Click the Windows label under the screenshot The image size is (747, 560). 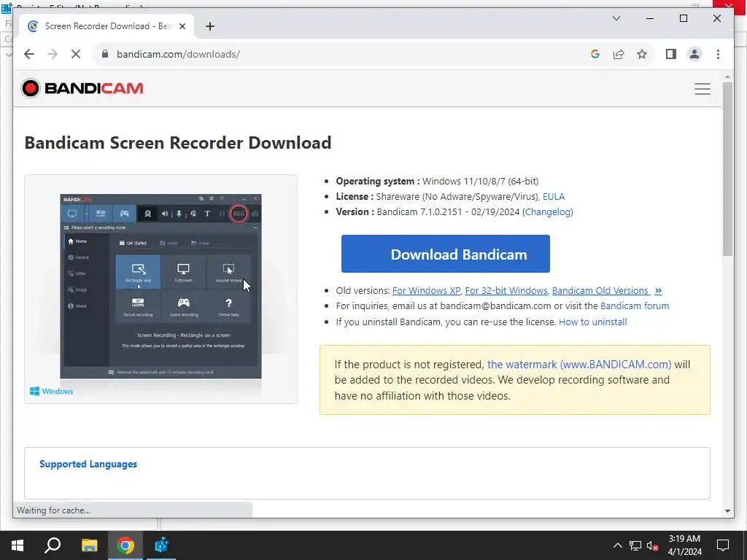coord(52,392)
